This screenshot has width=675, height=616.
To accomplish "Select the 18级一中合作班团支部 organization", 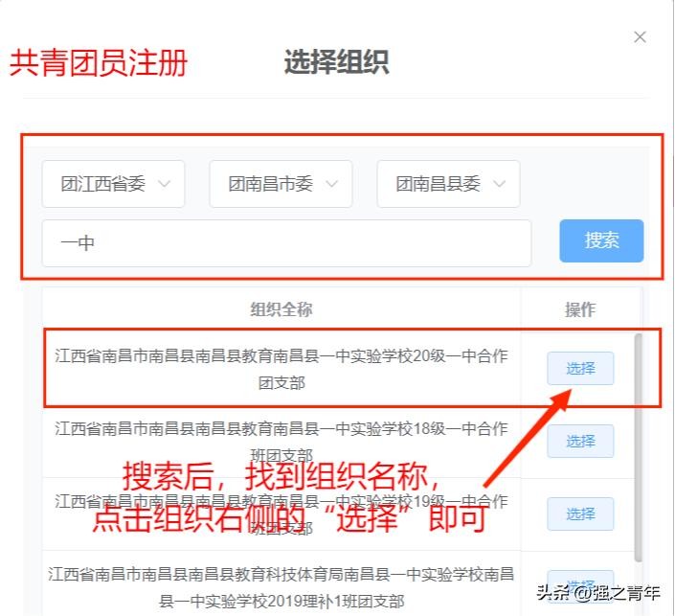I will pos(580,441).
